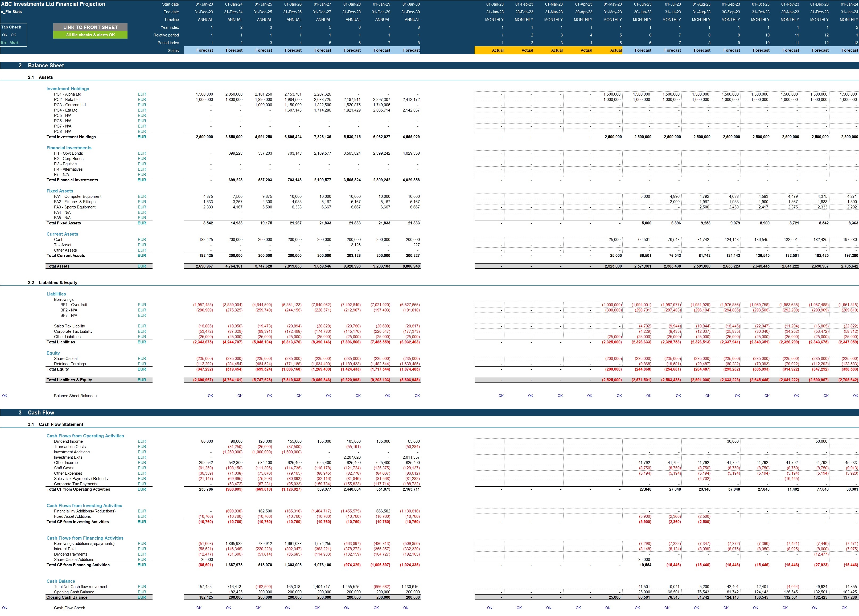Viewport: 859px width, 616px height.
Task: Select the 'PC1 - Alpha Ltd' row label
Action: [67, 94]
